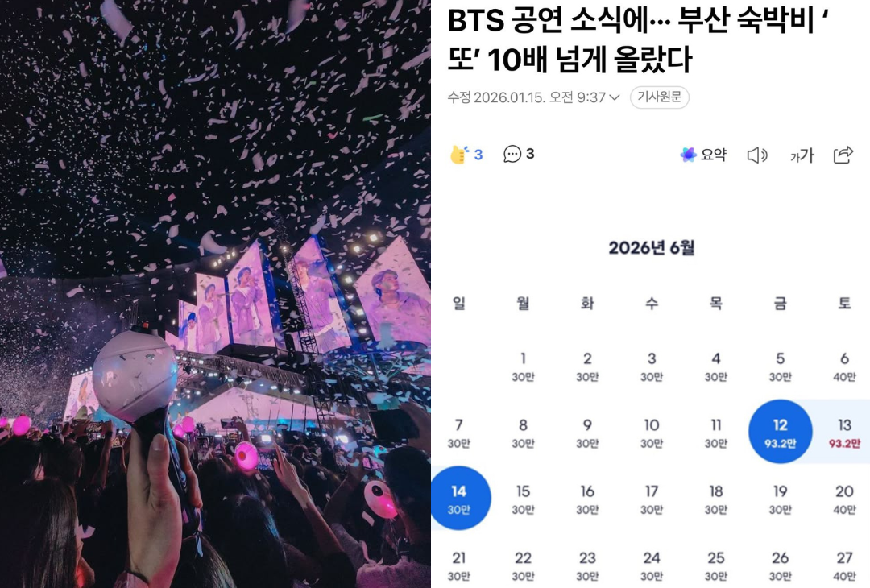Select June 1 on the calendar

tap(523, 366)
